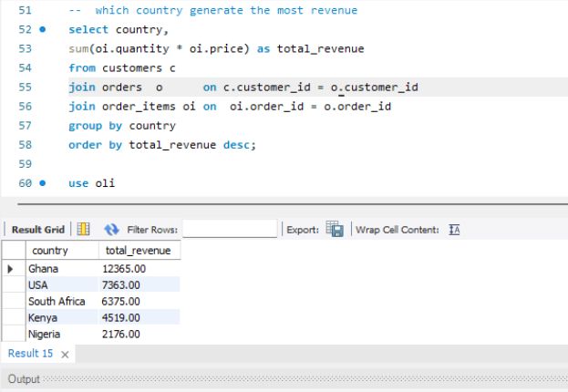This screenshot has height=392, width=568.
Task: Select the South Africa cell
Action: (62, 302)
